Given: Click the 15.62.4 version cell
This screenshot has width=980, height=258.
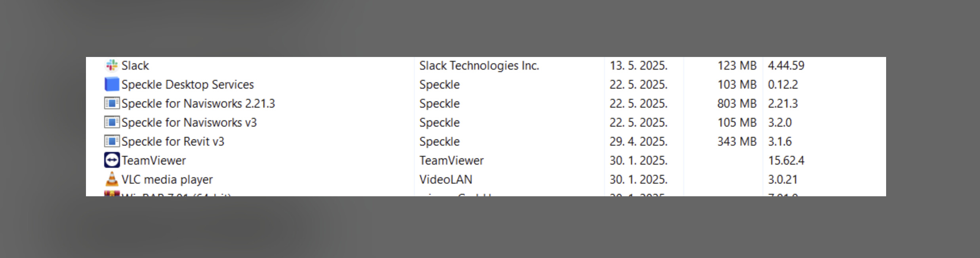Looking at the screenshot, I should click(786, 160).
